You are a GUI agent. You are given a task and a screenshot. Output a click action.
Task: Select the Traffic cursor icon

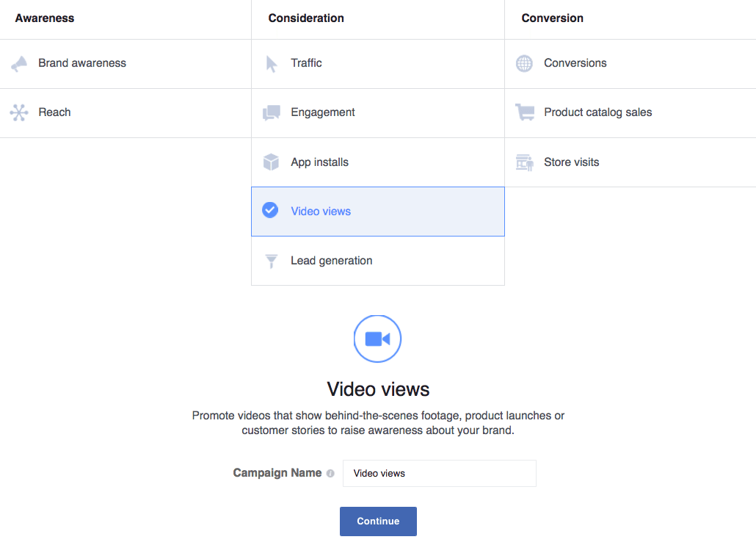[271, 63]
